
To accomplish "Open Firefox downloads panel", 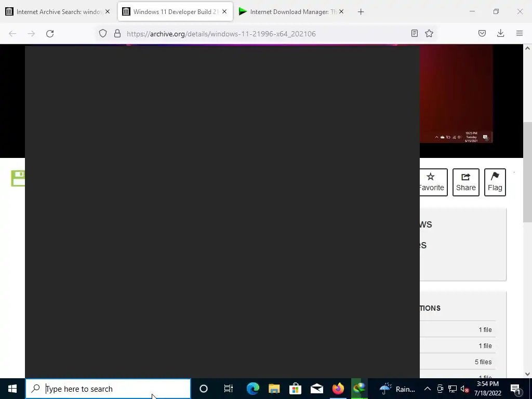I will (x=500, y=33).
